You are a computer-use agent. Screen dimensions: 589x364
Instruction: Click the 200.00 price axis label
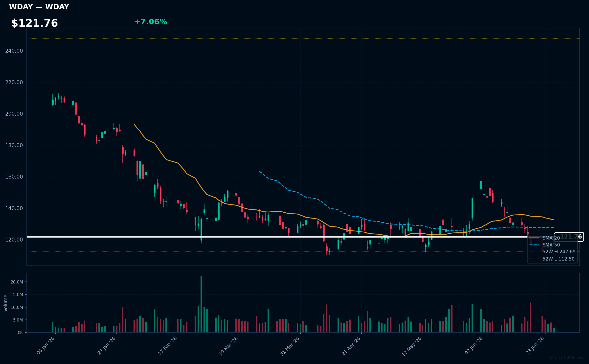[14, 114]
